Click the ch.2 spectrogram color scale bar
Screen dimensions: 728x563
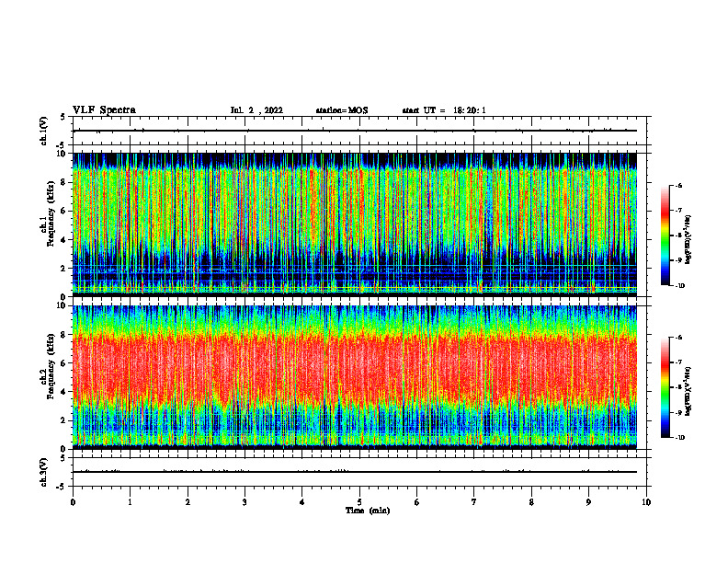pos(665,387)
